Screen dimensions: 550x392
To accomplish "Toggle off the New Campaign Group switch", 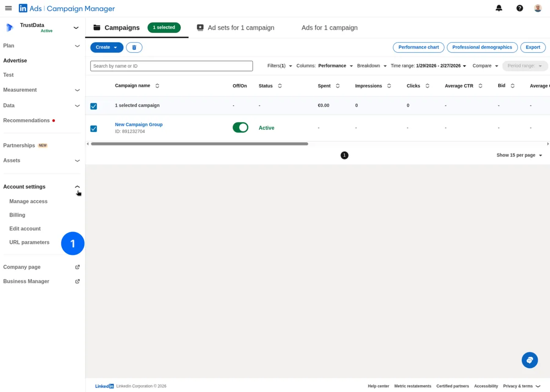I will (240, 127).
